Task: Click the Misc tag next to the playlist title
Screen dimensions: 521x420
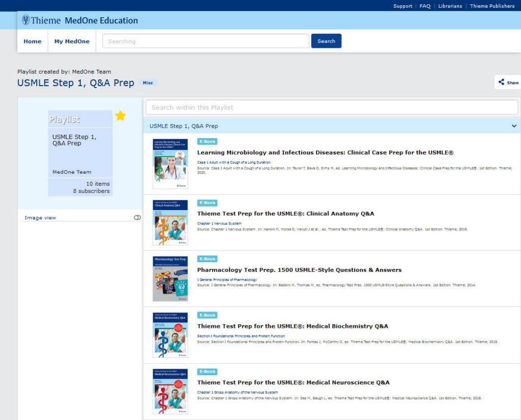Action: pos(148,82)
